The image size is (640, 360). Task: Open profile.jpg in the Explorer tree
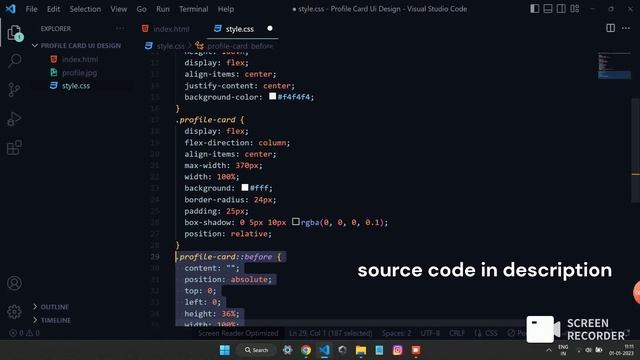[x=80, y=73]
